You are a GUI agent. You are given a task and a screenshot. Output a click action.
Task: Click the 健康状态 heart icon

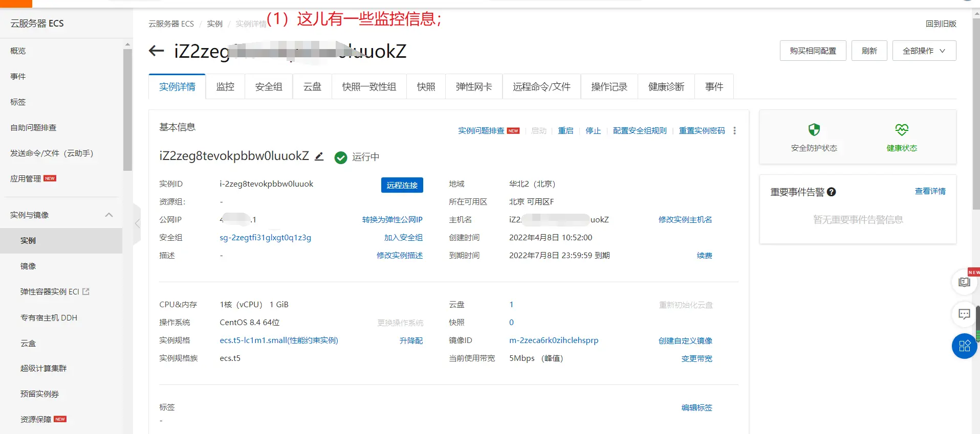(901, 130)
